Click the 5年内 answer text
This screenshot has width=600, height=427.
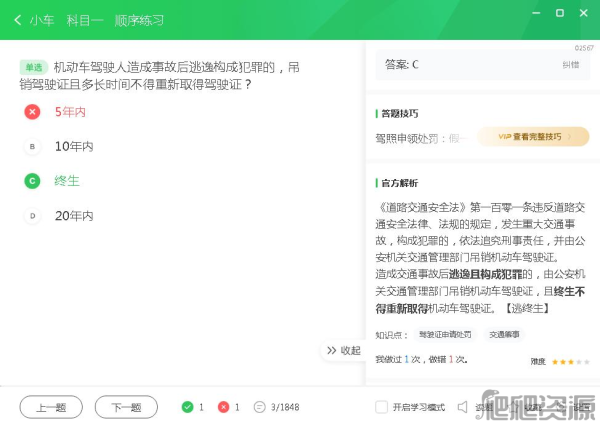pyautogui.click(x=70, y=112)
